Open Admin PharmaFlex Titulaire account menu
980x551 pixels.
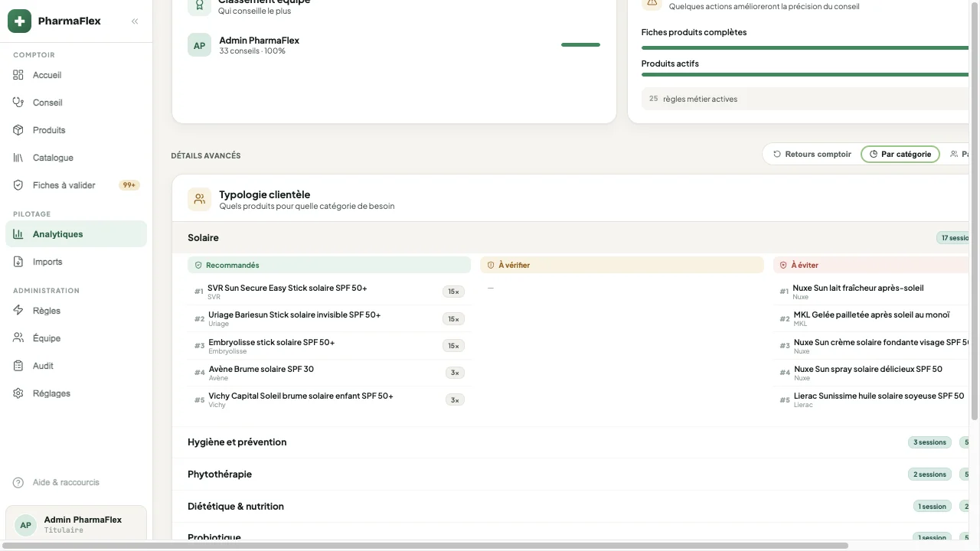[76, 524]
